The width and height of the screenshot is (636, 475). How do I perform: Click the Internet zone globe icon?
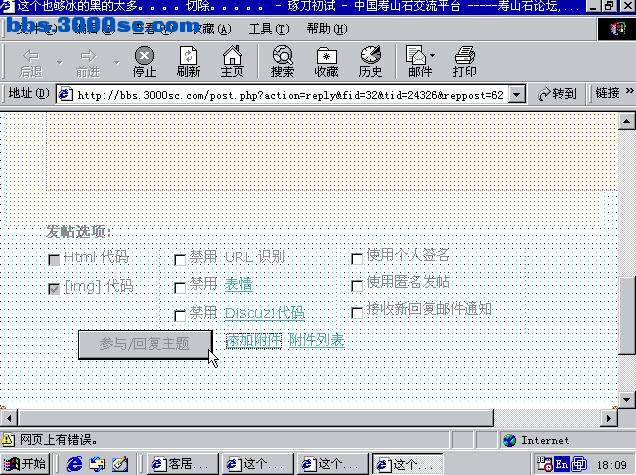[x=509, y=440]
